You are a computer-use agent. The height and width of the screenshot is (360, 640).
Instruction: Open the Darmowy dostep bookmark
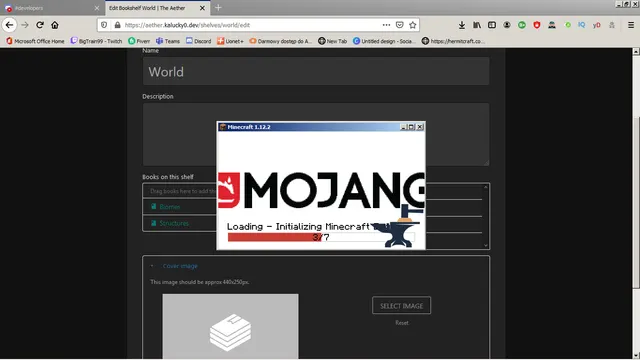click(280, 41)
